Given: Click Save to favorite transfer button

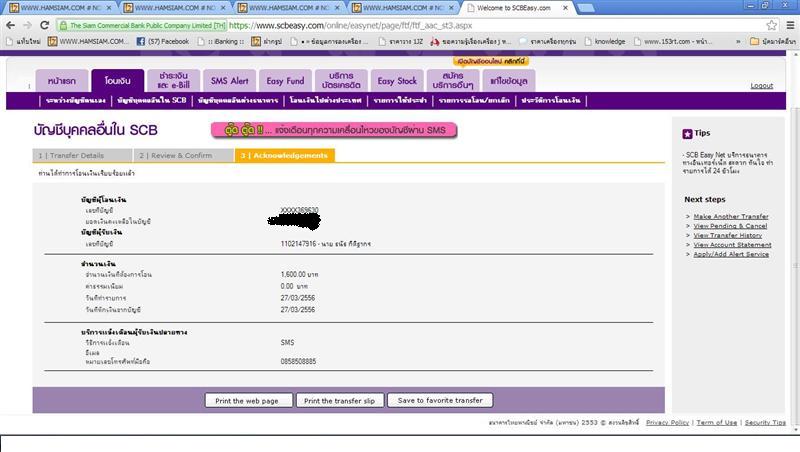Looking at the screenshot, I should pyautogui.click(x=440, y=400).
